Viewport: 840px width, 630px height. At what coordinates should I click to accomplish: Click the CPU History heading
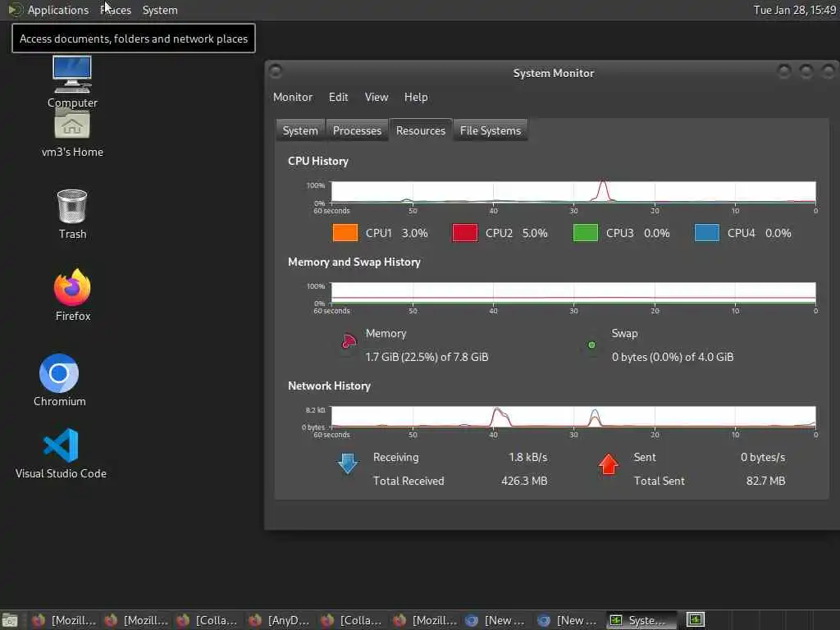318,161
